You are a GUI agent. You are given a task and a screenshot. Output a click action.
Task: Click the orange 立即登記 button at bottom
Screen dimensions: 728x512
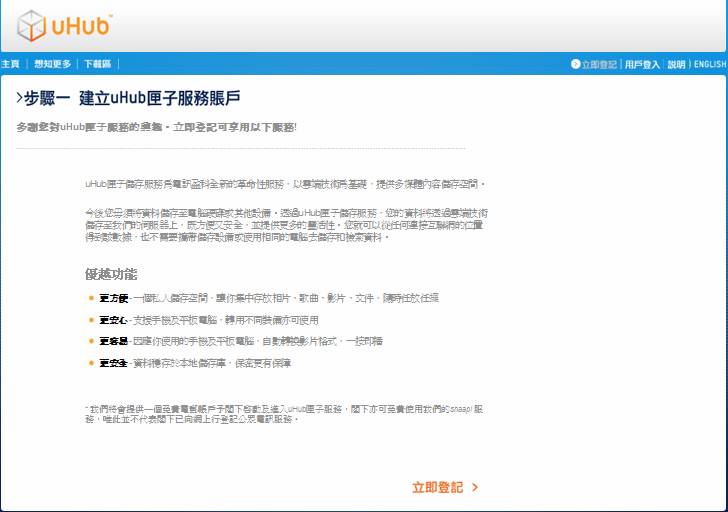click(437, 487)
